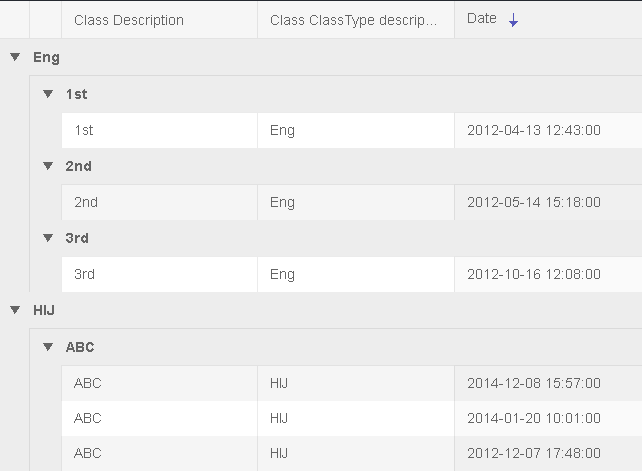The height and width of the screenshot is (471, 642).
Task: Click the Date sort descending arrow icon
Action: coord(513,20)
